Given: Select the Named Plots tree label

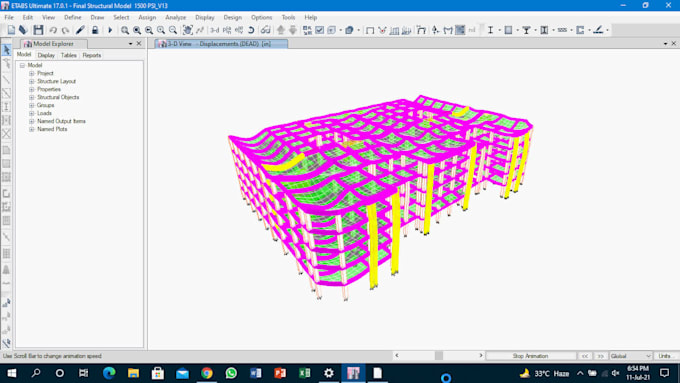Looking at the screenshot, I should click(x=52, y=129).
